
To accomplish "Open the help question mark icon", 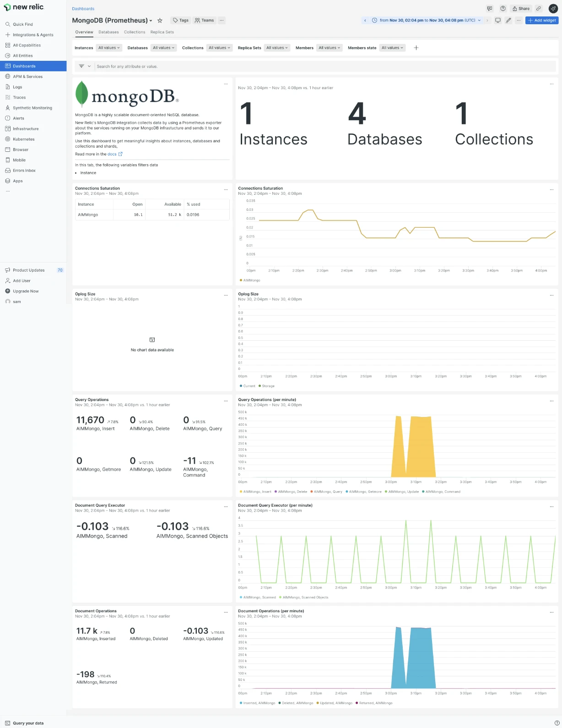I will click(x=503, y=9).
